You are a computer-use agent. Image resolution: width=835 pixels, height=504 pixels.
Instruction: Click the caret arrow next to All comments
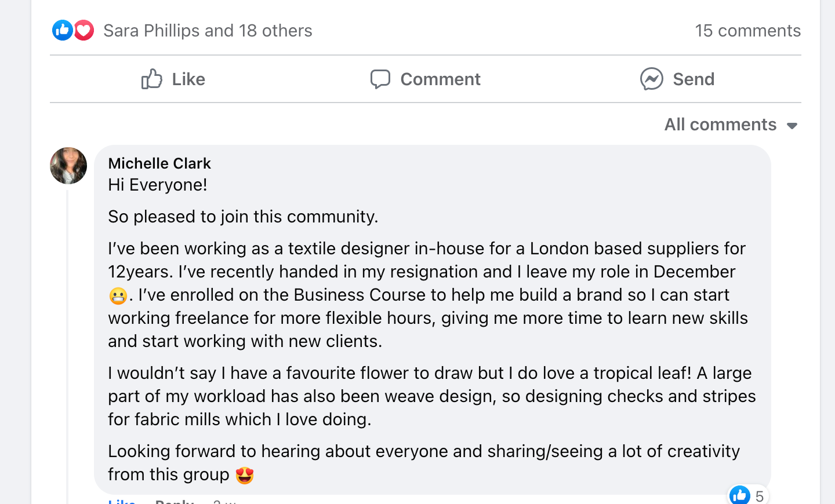[x=792, y=126]
